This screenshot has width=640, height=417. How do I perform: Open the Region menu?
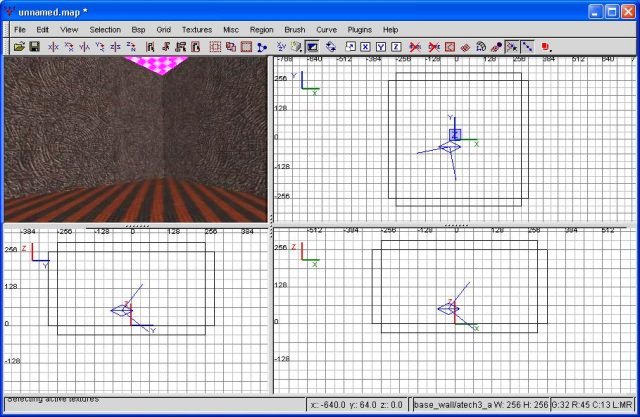[x=262, y=30]
